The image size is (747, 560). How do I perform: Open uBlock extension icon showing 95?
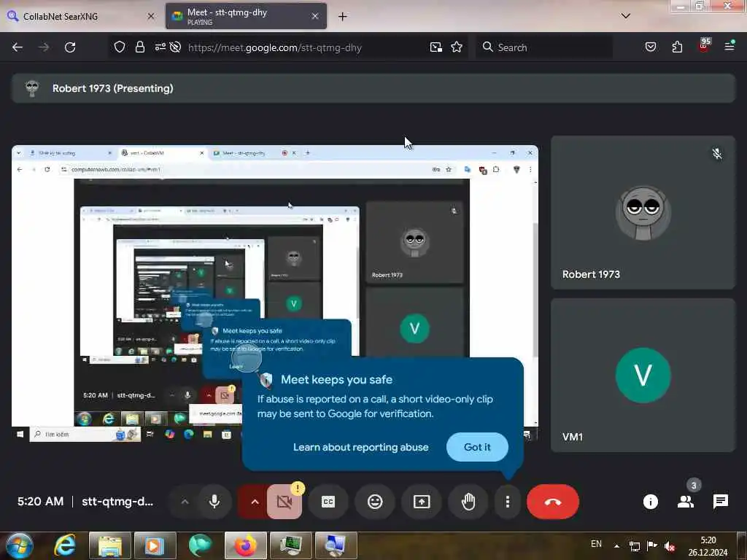704,46
